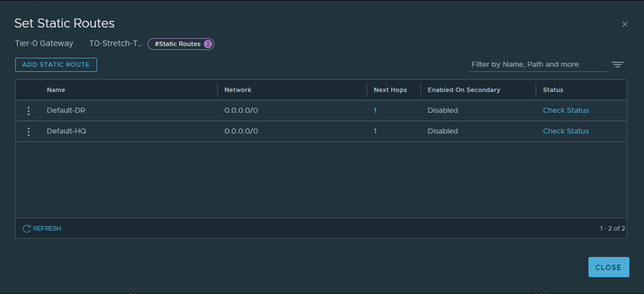644x294 pixels.
Task: Click the Add Static Route button
Action: (x=56, y=64)
